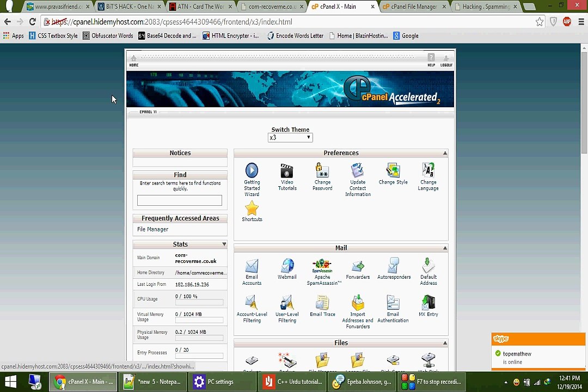Open Update Contact Information
588x392 pixels.
click(357, 170)
